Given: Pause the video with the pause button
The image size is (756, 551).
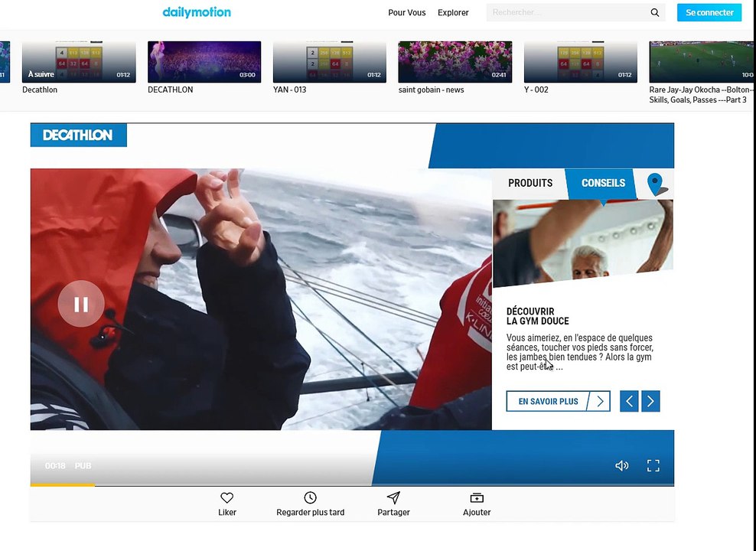Looking at the screenshot, I should tap(81, 304).
